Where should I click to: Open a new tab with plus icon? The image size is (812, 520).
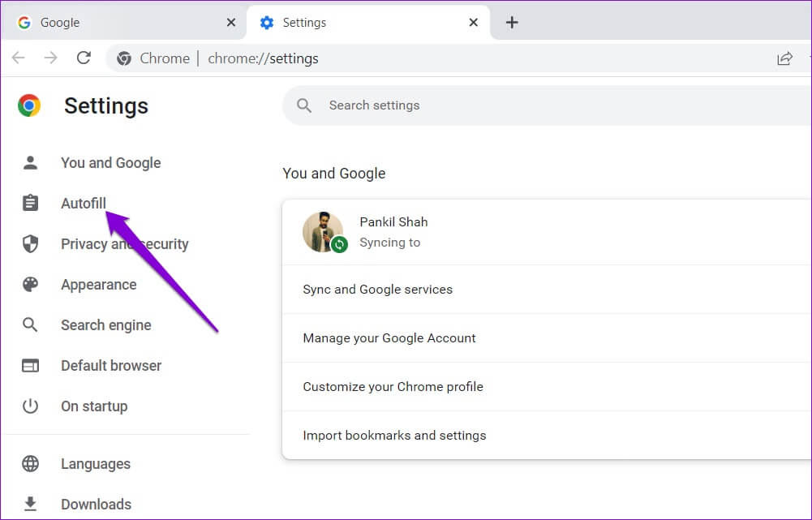512,22
